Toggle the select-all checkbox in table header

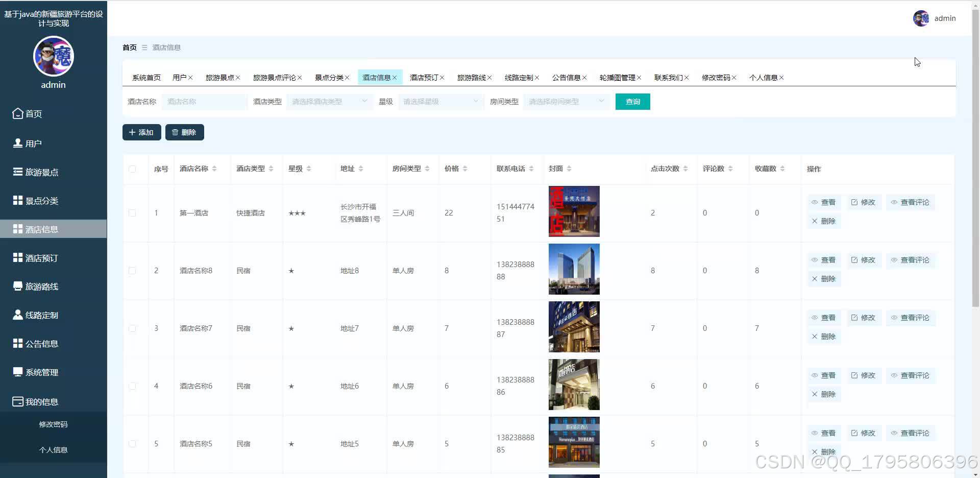point(132,169)
